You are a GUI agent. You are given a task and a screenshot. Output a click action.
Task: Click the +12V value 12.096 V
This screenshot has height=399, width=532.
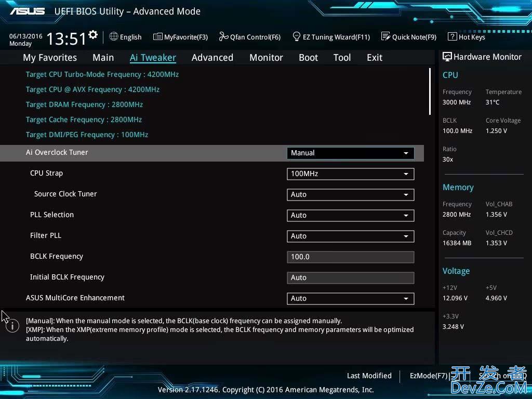[x=455, y=298]
